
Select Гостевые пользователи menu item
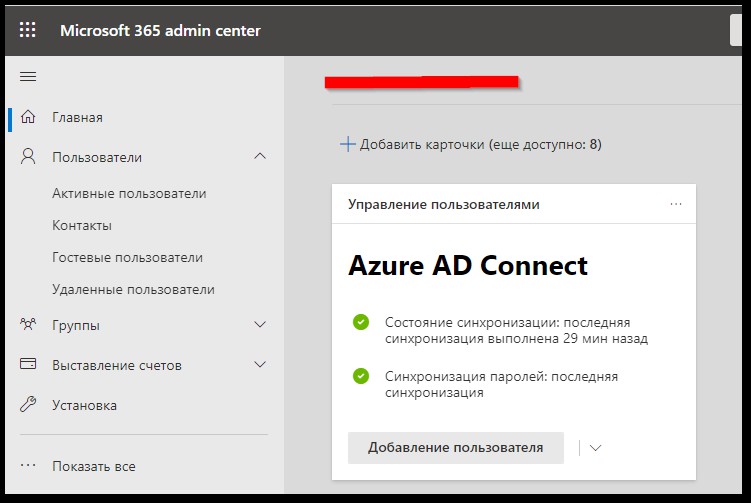click(x=127, y=257)
